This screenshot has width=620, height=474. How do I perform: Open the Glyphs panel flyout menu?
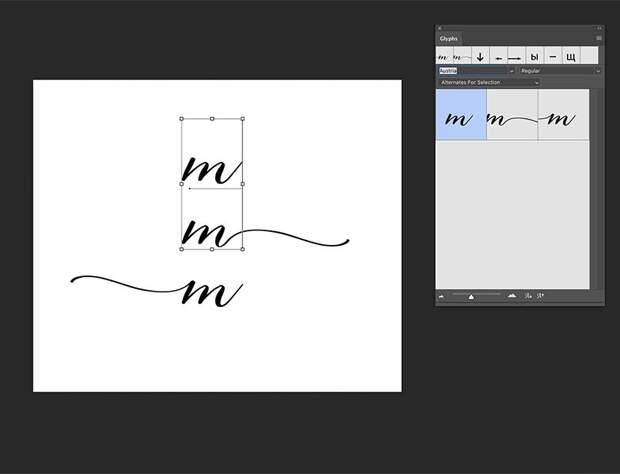coord(599,38)
